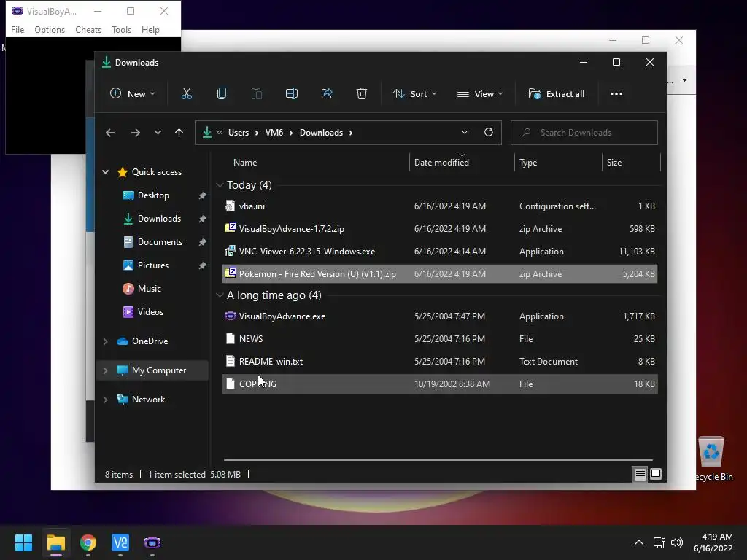Click the Copy icon in toolbar

coord(222,94)
